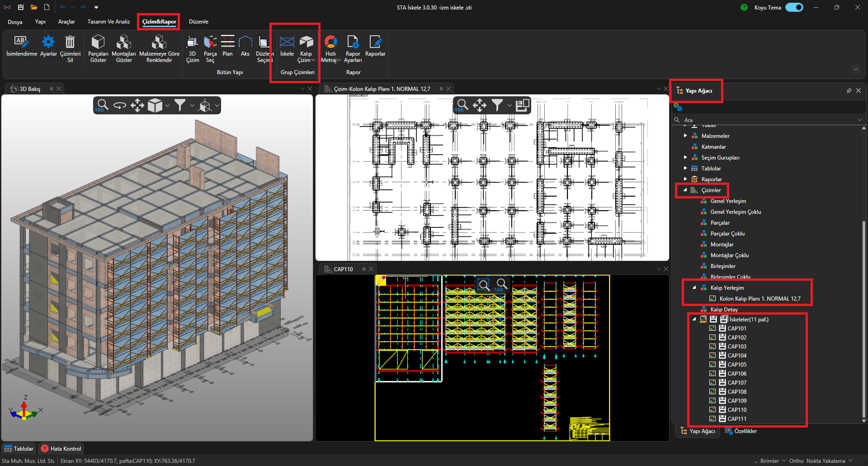The image size is (868, 466).
Task: Toggle the Koyu Tema switch
Action: (794, 7)
